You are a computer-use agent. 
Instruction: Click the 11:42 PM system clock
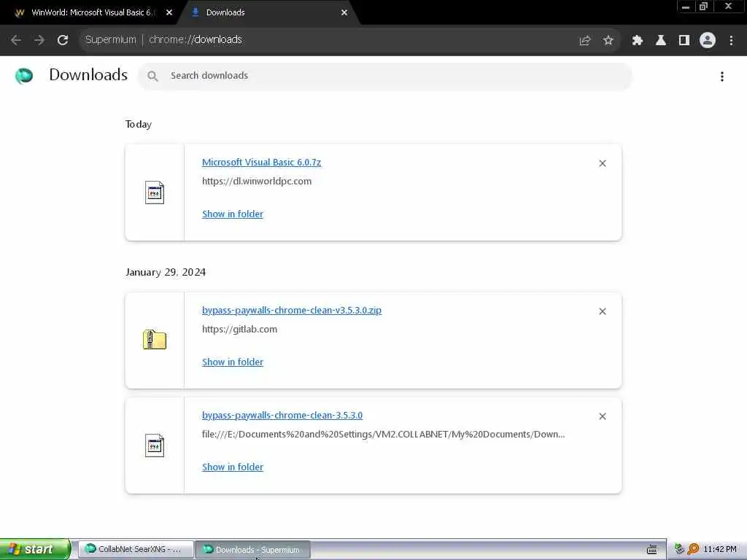coord(720,549)
